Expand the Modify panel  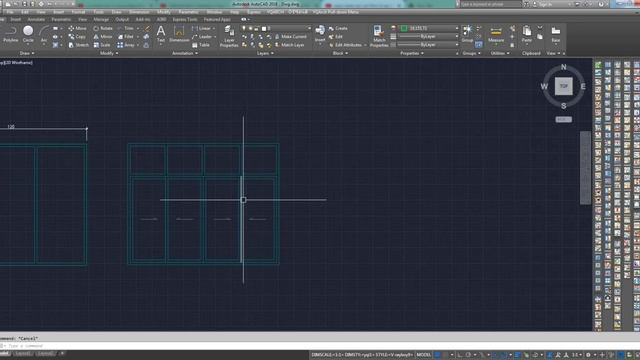click(x=109, y=53)
